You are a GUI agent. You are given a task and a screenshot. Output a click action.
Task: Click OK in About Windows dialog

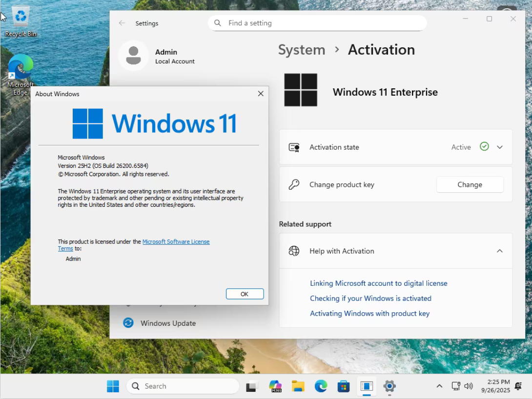click(245, 294)
